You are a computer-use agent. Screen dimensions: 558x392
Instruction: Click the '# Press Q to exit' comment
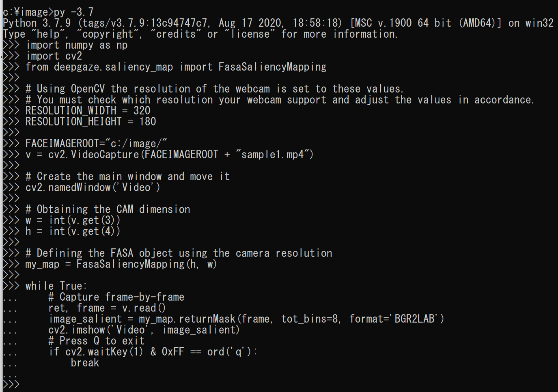pyautogui.click(x=96, y=341)
